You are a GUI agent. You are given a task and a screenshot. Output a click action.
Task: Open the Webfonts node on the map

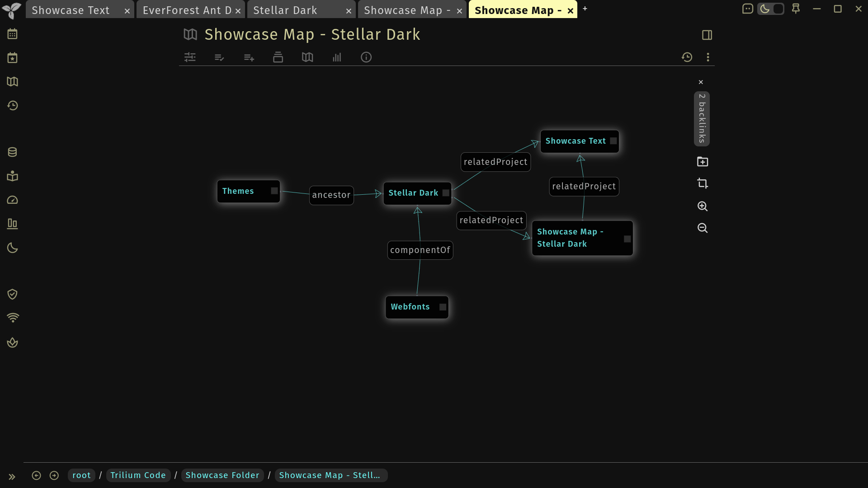[417, 307]
